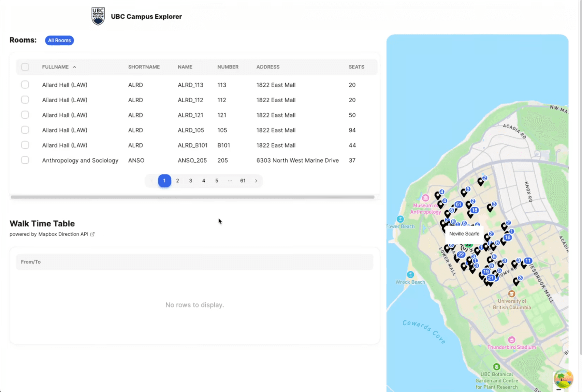
Task: Select the map marker badge showing 21
Action: 491,278
